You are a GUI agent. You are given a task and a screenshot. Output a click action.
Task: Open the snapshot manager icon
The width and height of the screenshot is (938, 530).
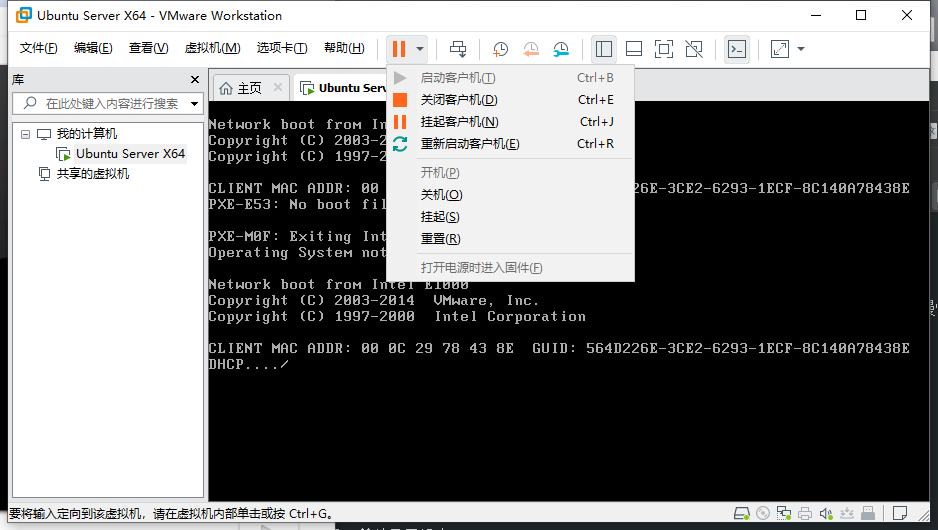(561, 49)
